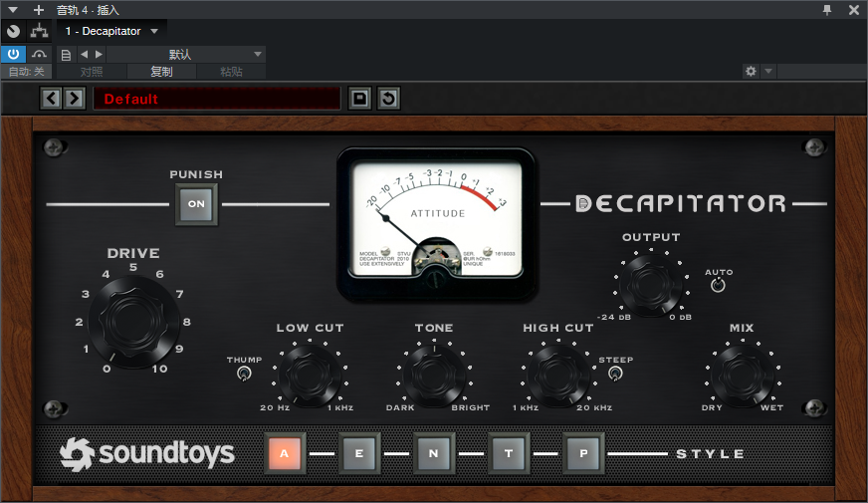Revert preset with the circular arrow icon
This screenshot has width=868, height=503.
(x=388, y=99)
